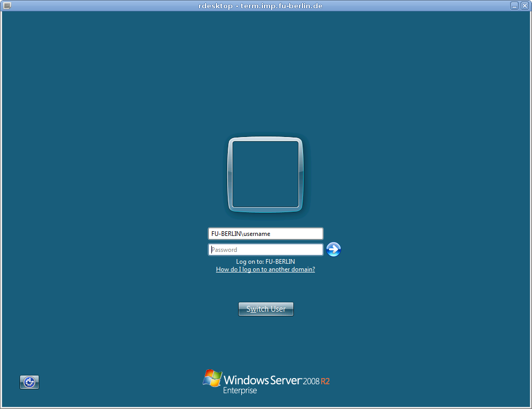The width and height of the screenshot is (532, 409).
Task: Click empty title bar beside window menu icon
Action: coord(77,5)
